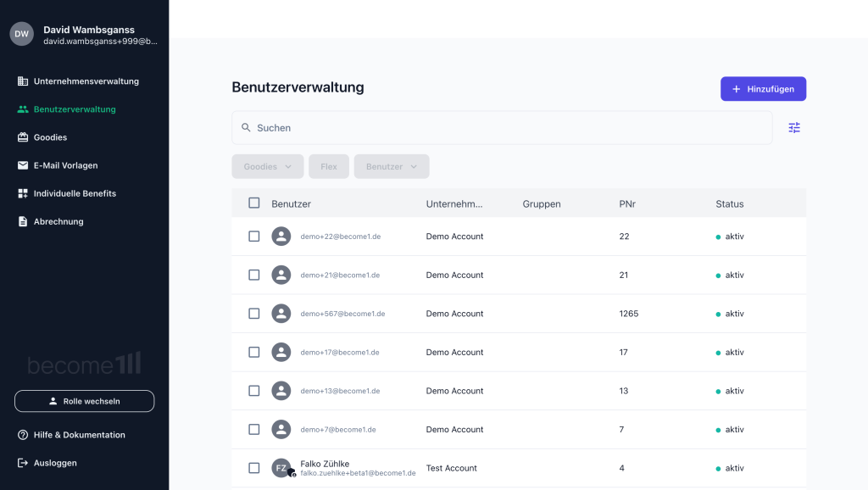The image size is (868, 490).
Task: Expand the Goodies filter dropdown
Action: pos(267,167)
